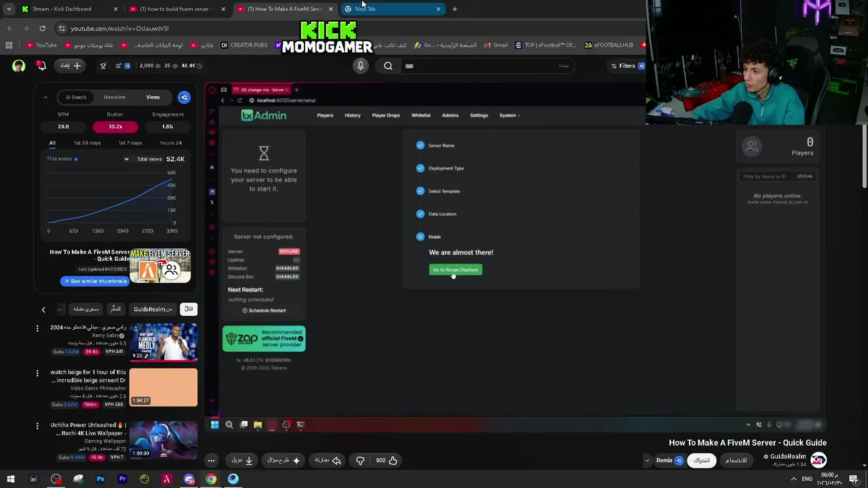The image size is (868, 488).
Task: Click the Windows Start button
Action: click(11, 479)
